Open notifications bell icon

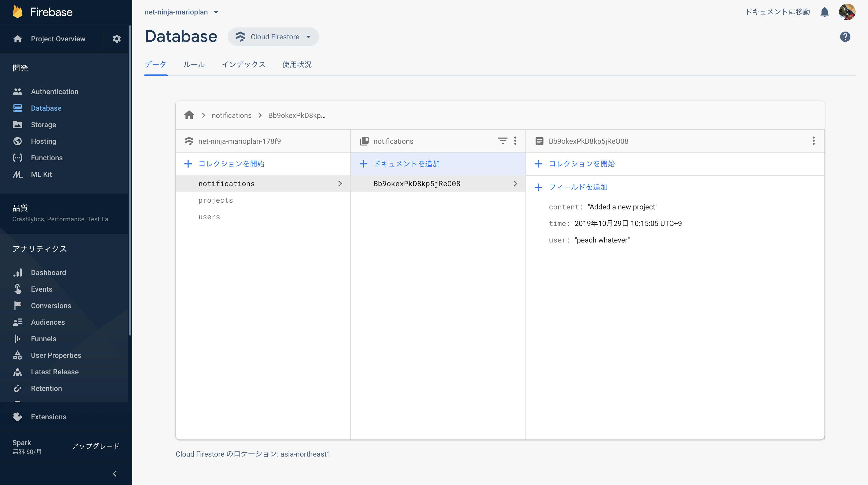[x=824, y=12]
